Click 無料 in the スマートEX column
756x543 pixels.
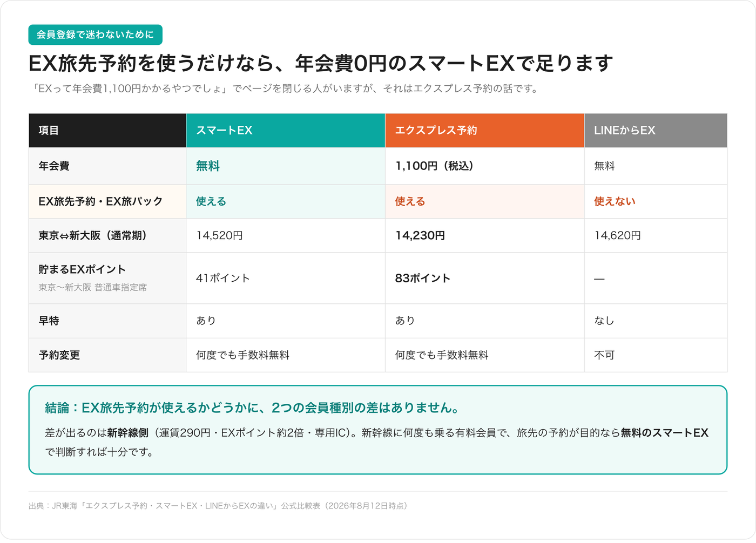286,166
